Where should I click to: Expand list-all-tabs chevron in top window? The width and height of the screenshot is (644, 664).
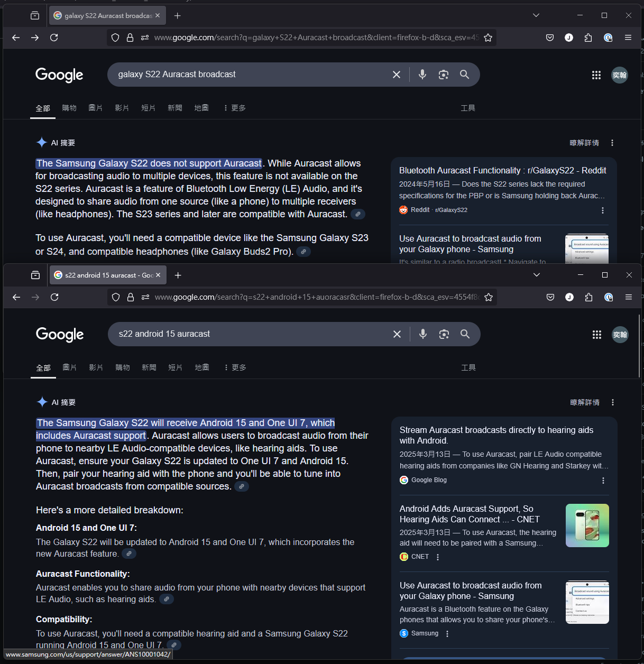[x=536, y=15]
